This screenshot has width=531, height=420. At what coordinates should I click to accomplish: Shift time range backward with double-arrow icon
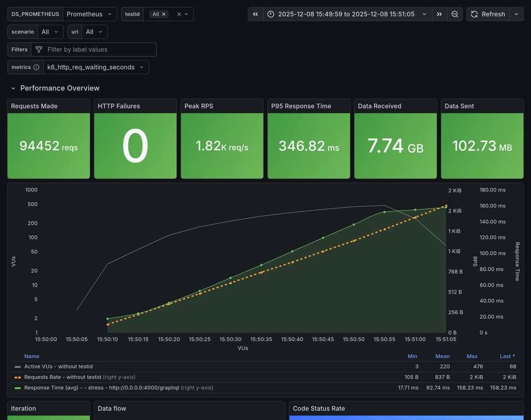[255, 14]
